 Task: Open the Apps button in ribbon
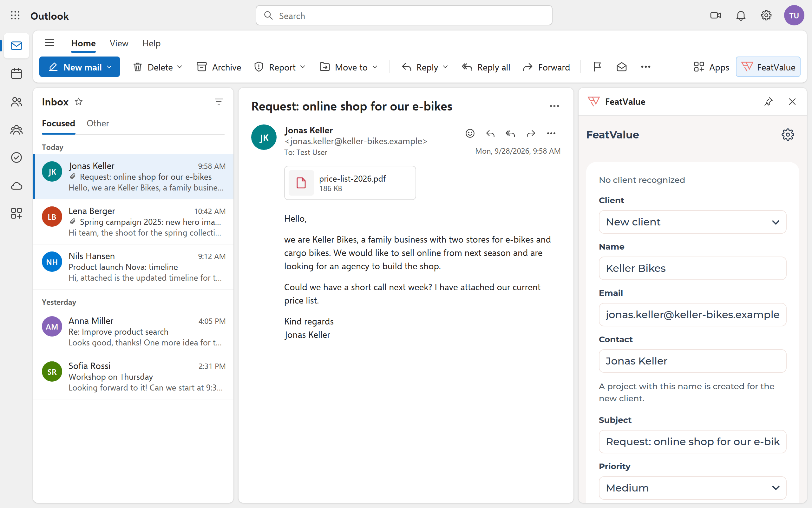point(711,67)
